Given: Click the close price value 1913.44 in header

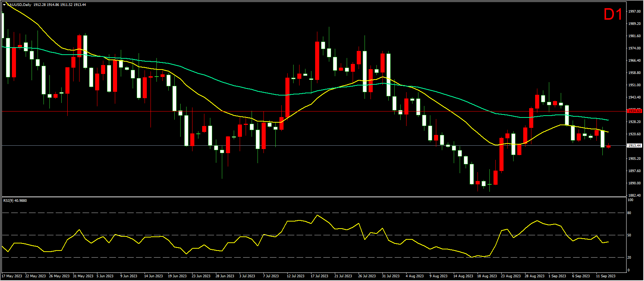Looking at the screenshot, I should [80, 5].
